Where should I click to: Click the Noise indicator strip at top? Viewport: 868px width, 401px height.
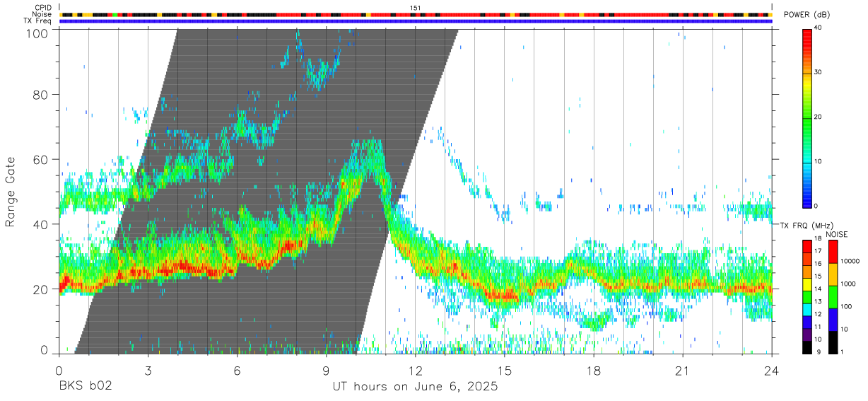(x=415, y=14)
